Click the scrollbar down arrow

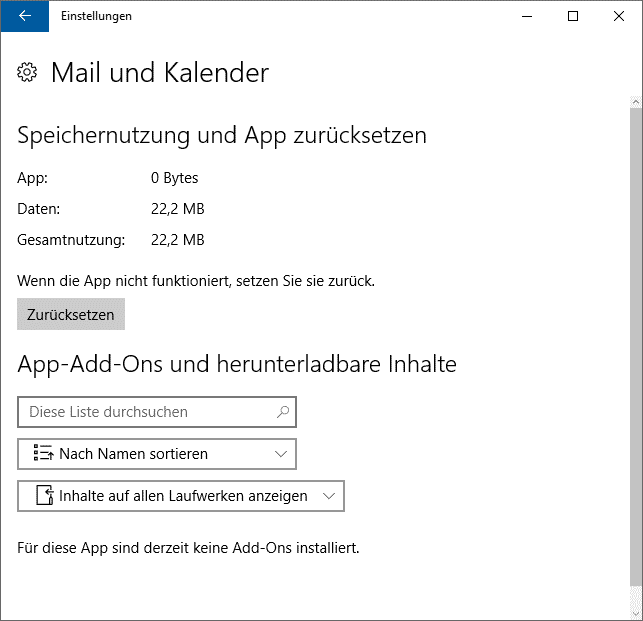(636, 614)
